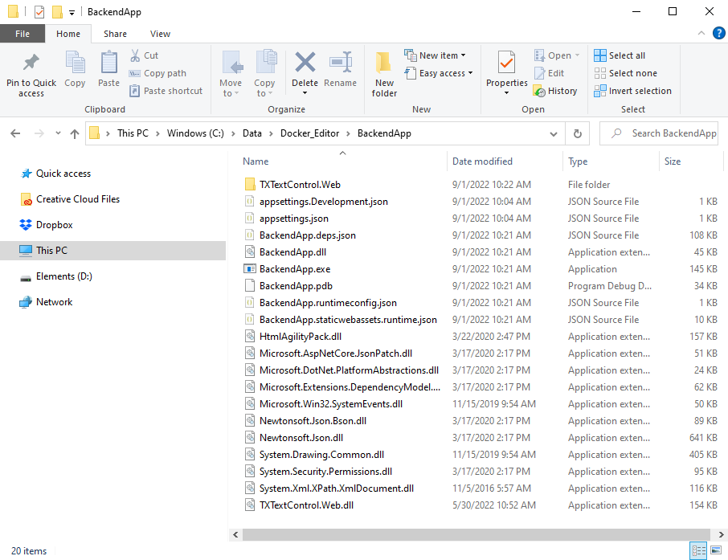Viewport: 728px width, 560px height.
Task: Navigate to Windows (C:) in the breadcrumb
Action: pos(195,133)
